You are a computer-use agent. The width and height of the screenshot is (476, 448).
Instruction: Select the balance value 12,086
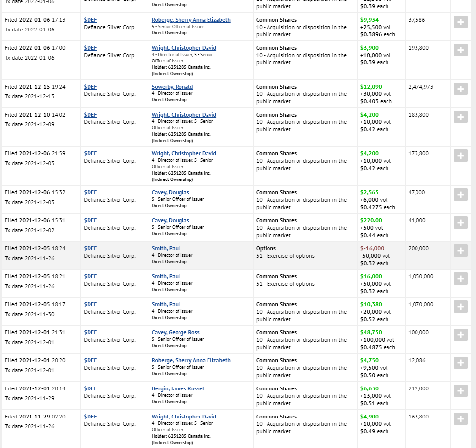[x=417, y=360]
